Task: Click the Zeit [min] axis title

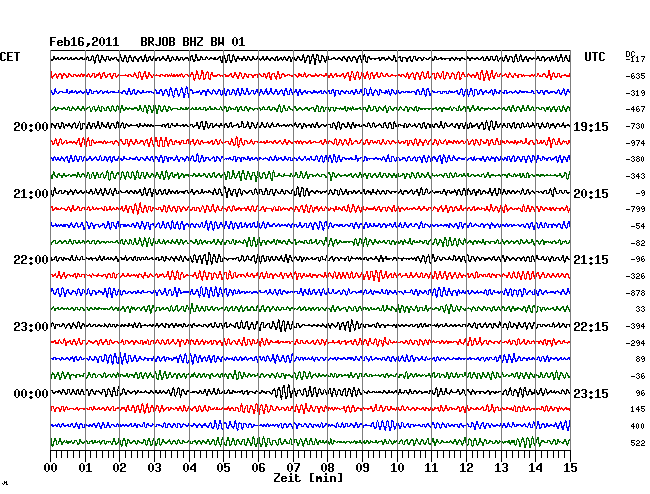Action: click(x=308, y=478)
